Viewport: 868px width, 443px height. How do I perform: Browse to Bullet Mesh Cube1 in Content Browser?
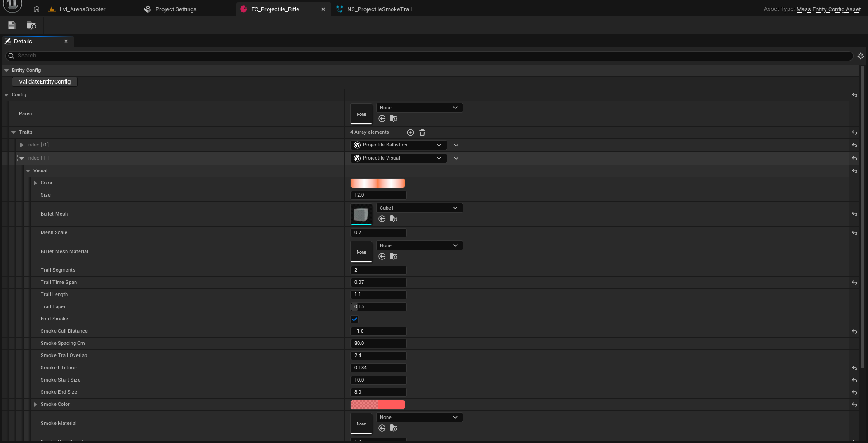pos(394,219)
